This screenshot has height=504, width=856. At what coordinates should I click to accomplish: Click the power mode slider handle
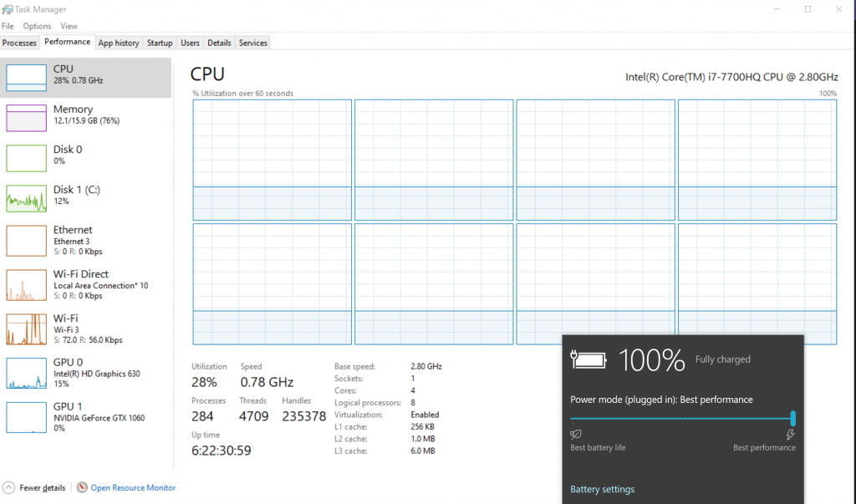[x=792, y=418]
